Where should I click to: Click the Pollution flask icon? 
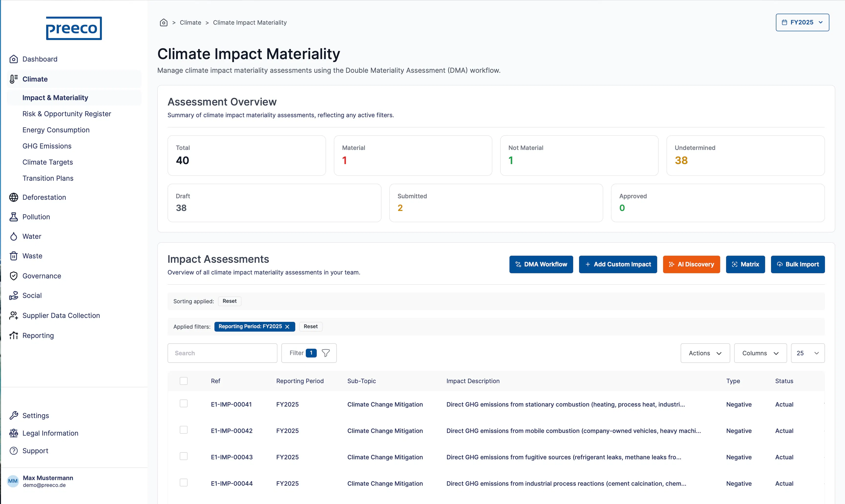pyautogui.click(x=14, y=217)
